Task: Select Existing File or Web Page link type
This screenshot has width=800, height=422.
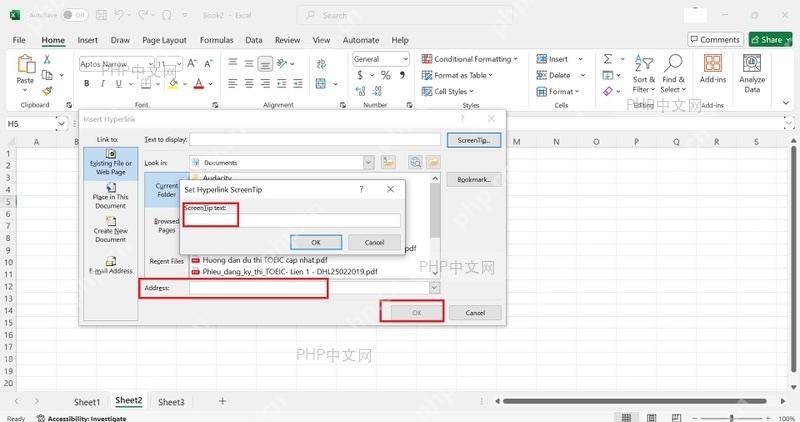Action: (111, 163)
